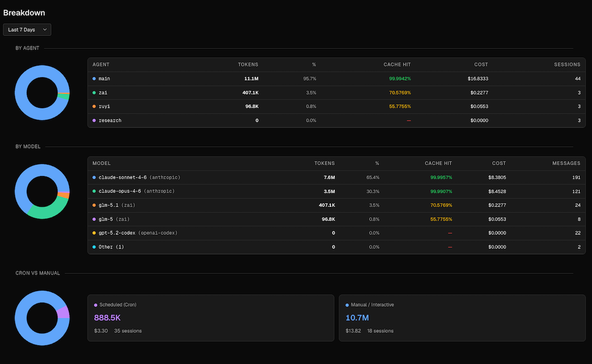The width and height of the screenshot is (592, 364).
Task: Click the Scheduled (Cron) label
Action: point(118,305)
